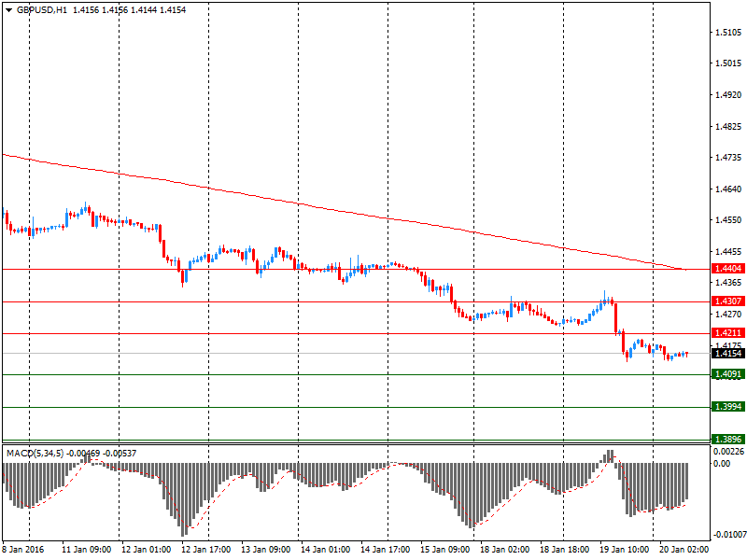Screen dimensions: 747x560
Task: Click the GBPUSD,H1 chart title text
Action: pos(42,10)
